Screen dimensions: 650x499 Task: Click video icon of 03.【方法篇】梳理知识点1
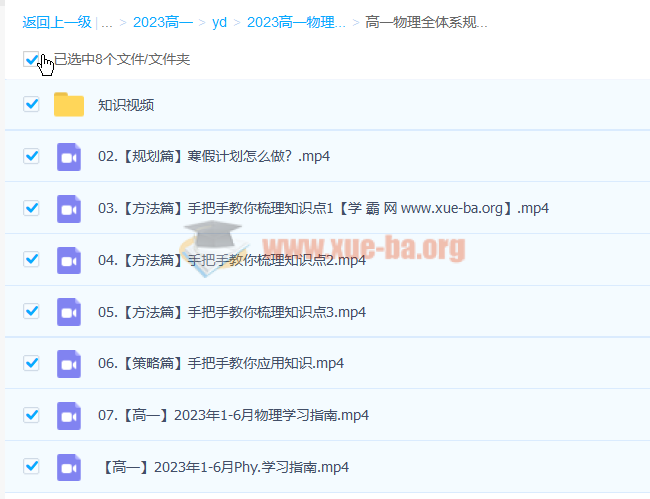click(68, 208)
